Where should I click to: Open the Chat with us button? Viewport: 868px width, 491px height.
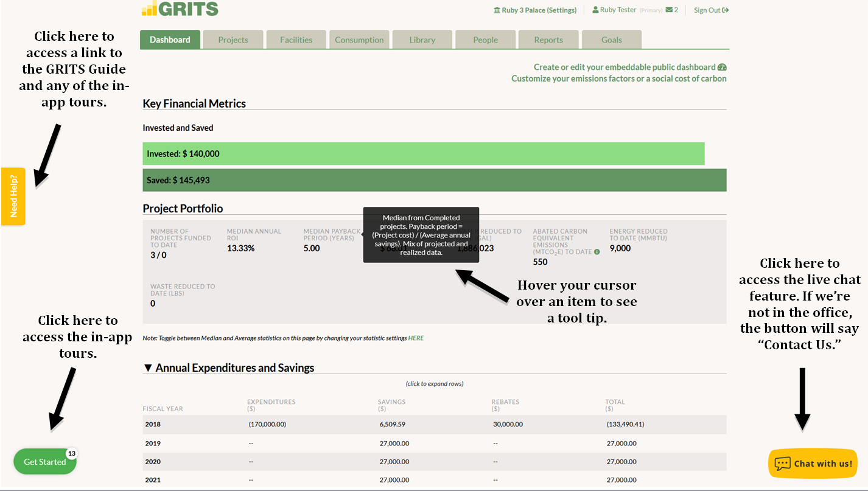[x=813, y=464]
